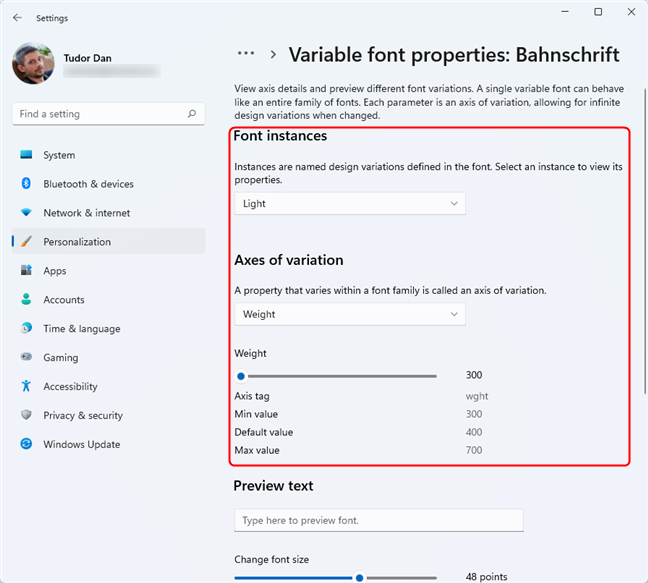Go to Accounts settings

pos(108,300)
